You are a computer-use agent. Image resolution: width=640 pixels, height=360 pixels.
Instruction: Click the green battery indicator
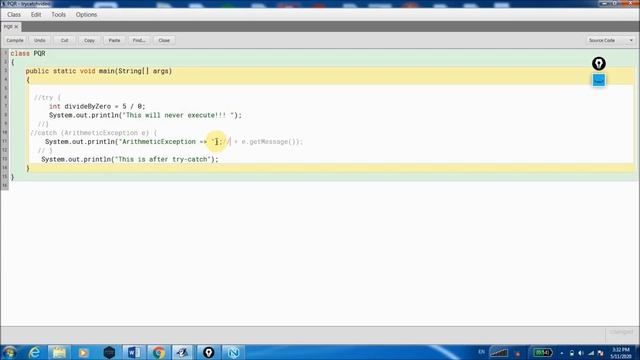[542, 352]
